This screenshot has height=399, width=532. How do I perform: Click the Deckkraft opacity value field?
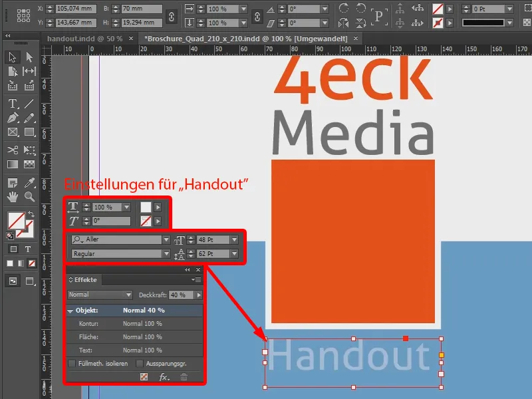[x=179, y=295]
